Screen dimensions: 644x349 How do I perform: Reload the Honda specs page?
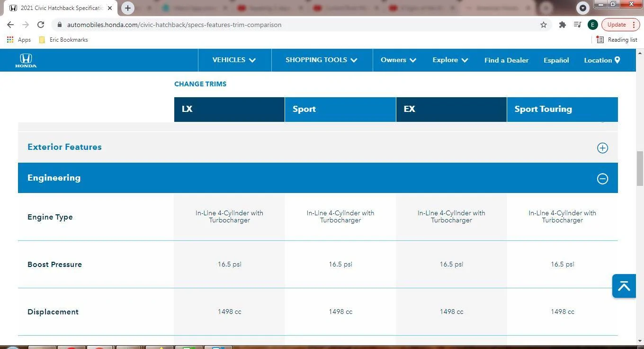pyautogui.click(x=41, y=25)
